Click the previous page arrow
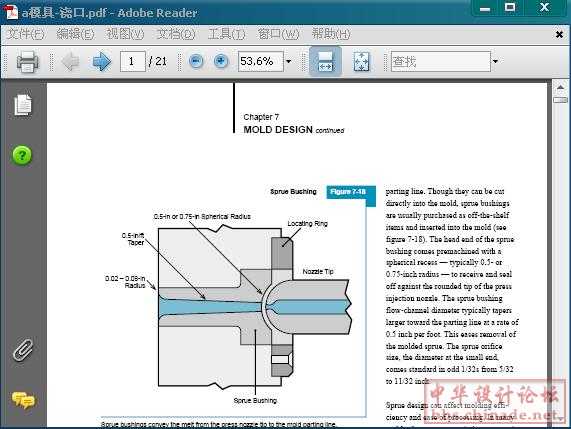 [x=70, y=61]
